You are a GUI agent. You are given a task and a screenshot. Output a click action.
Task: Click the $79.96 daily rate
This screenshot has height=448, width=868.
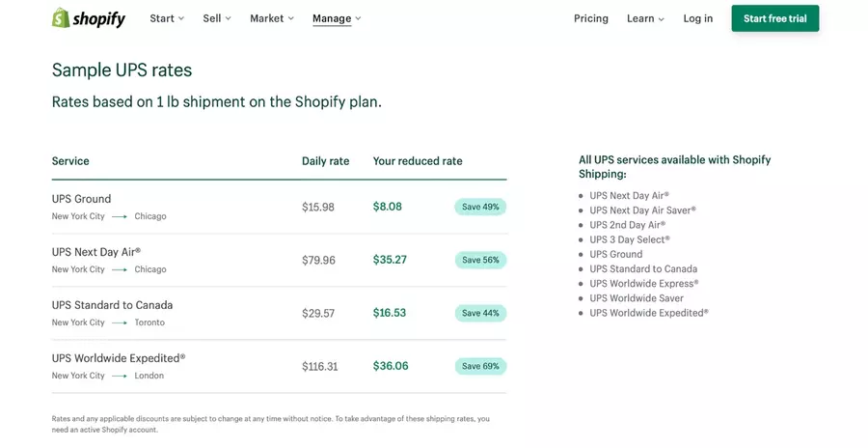tap(318, 260)
